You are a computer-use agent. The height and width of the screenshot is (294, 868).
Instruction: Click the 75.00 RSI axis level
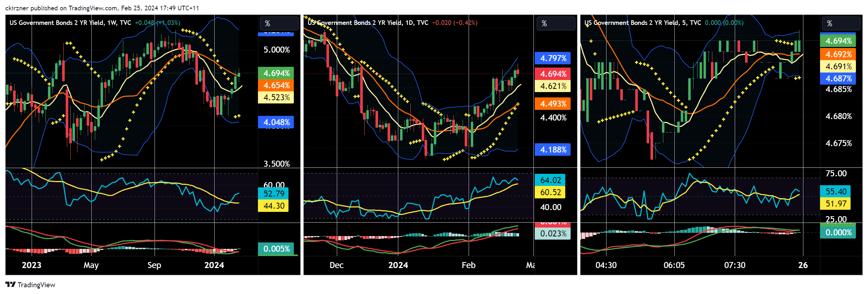click(x=836, y=173)
